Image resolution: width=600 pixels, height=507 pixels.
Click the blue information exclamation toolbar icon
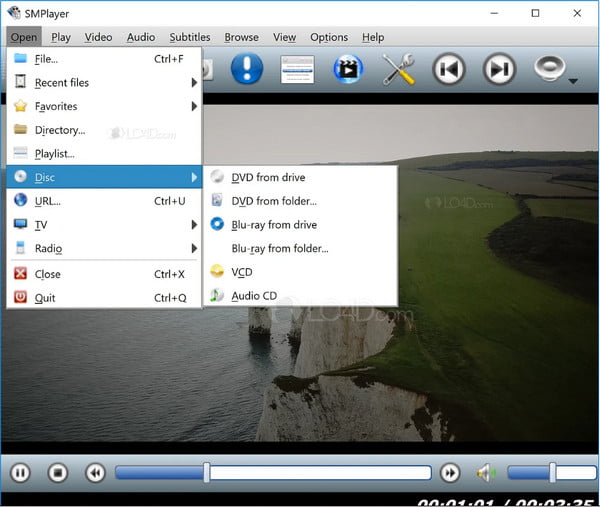click(x=247, y=69)
